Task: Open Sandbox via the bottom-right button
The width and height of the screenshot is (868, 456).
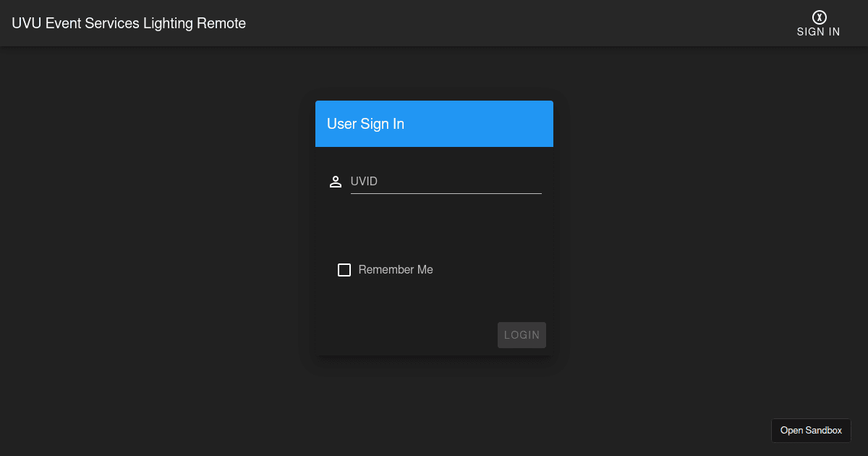Action: click(x=811, y=430)
